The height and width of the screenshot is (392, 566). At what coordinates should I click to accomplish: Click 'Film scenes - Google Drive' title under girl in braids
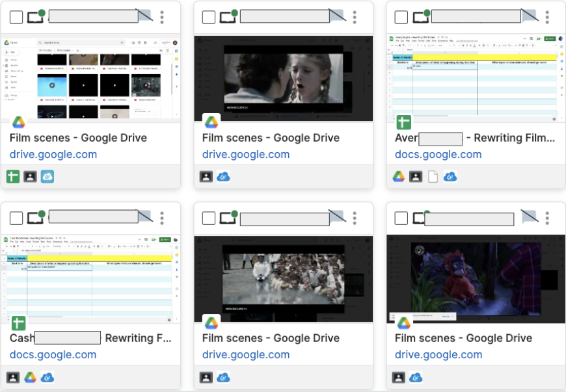[271, 138]
